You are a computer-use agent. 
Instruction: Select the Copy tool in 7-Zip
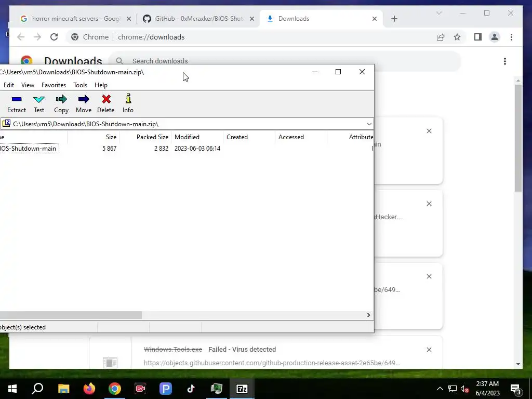[61, 104]
